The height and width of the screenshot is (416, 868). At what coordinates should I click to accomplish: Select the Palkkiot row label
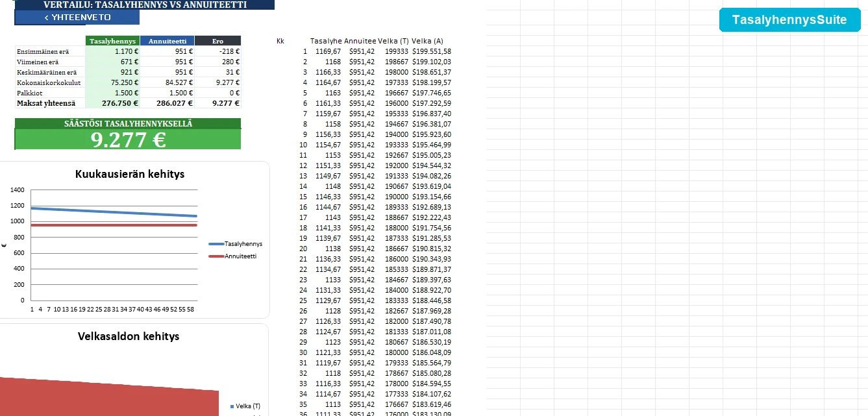click(29, 93)
